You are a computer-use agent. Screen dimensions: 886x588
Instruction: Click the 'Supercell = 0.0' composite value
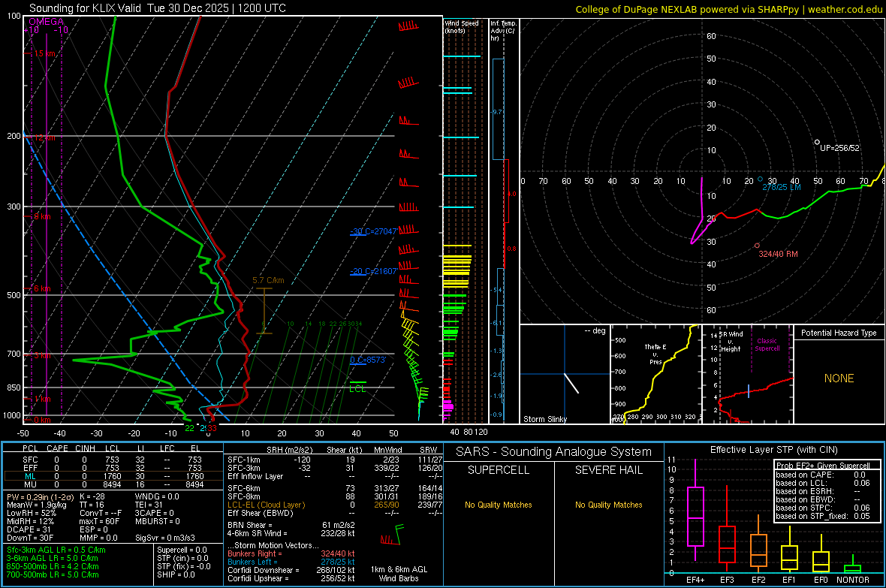(182, 550)
